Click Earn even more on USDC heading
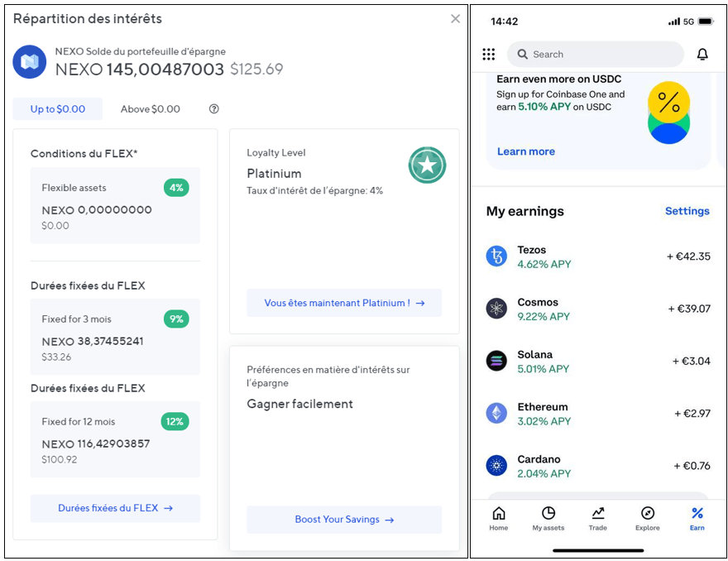 (559, 79)
